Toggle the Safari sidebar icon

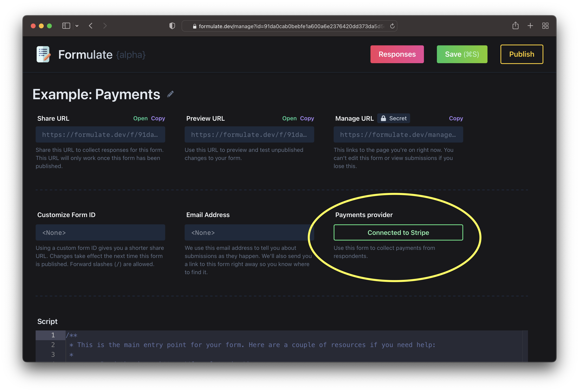tap(66, 26)
